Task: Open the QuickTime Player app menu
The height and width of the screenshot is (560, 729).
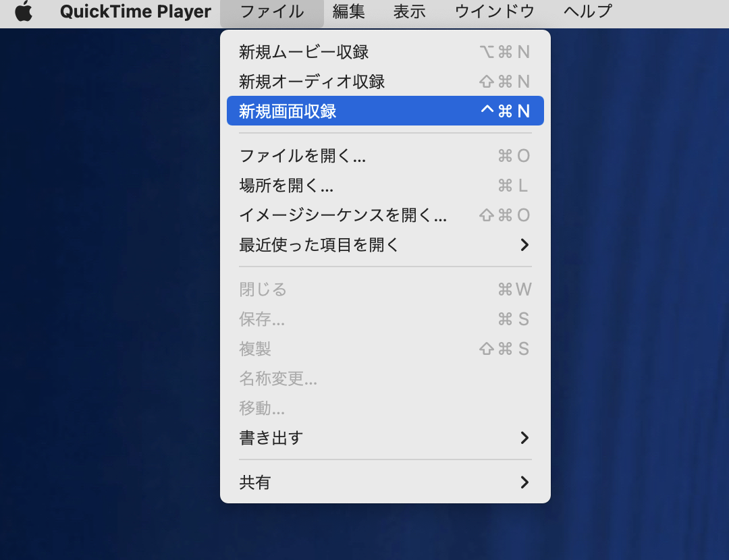Action: tap(135, 11)
